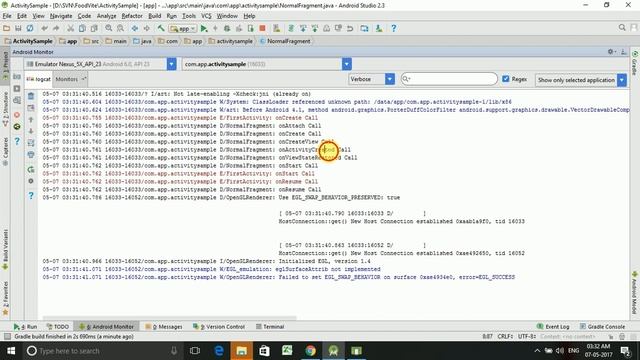
Task: Click the Cut scissors icon
Action: pos(71,28)
